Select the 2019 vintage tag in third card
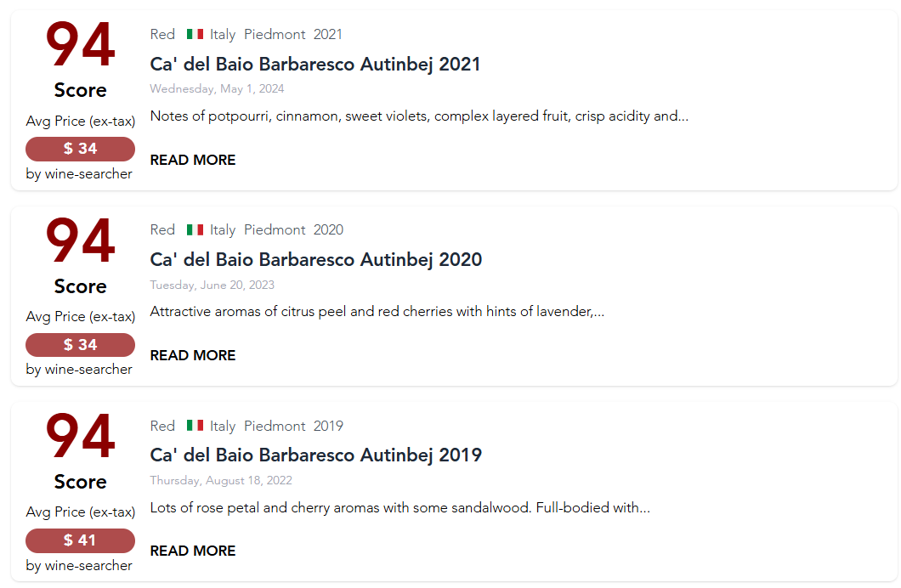Viewport: 901px width, 588px height. pyautogui.click(x=328, y=426)
